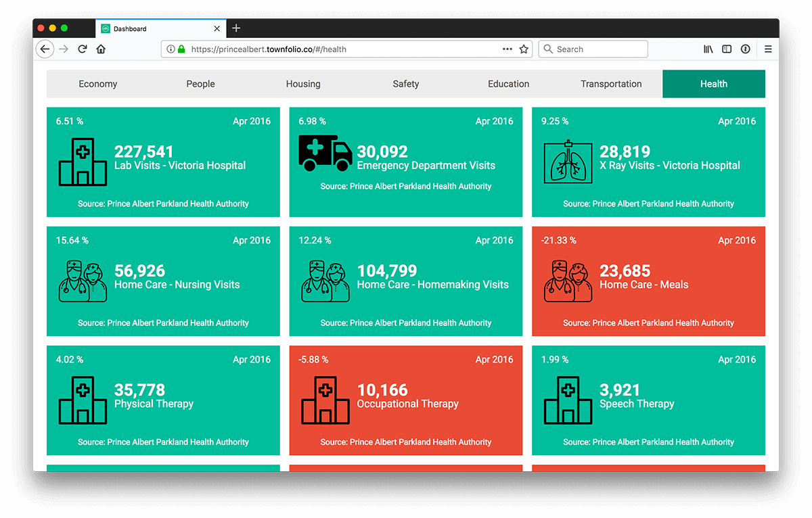Click the ambulance icon on Emergency Department card

(325, 153)
